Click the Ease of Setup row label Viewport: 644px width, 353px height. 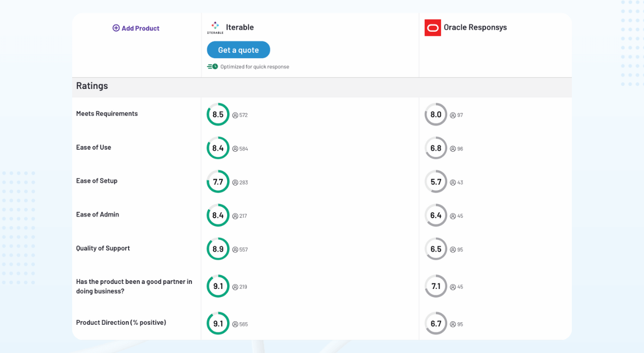tap(97, 181)
